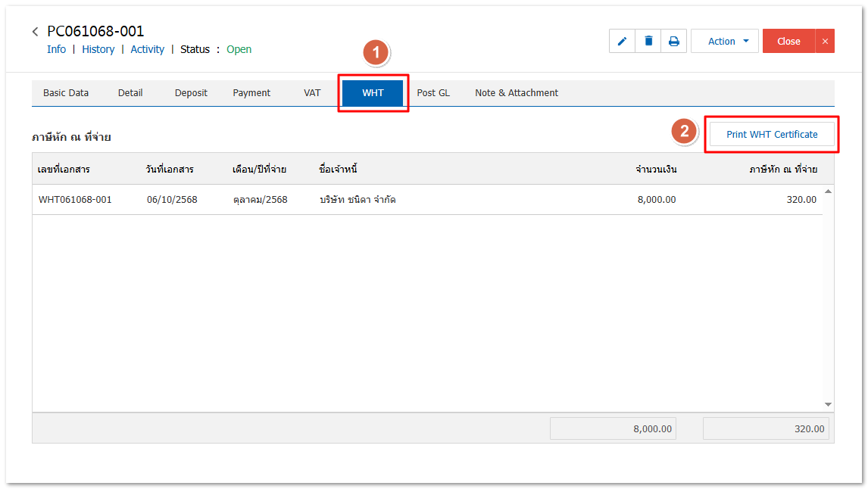The image size is (868, 489).
Task: Click the pencil edit icon
Action: (622, 42)
